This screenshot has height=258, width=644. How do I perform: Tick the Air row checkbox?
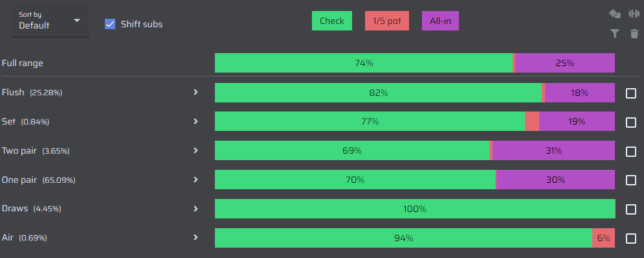(631, 239)
